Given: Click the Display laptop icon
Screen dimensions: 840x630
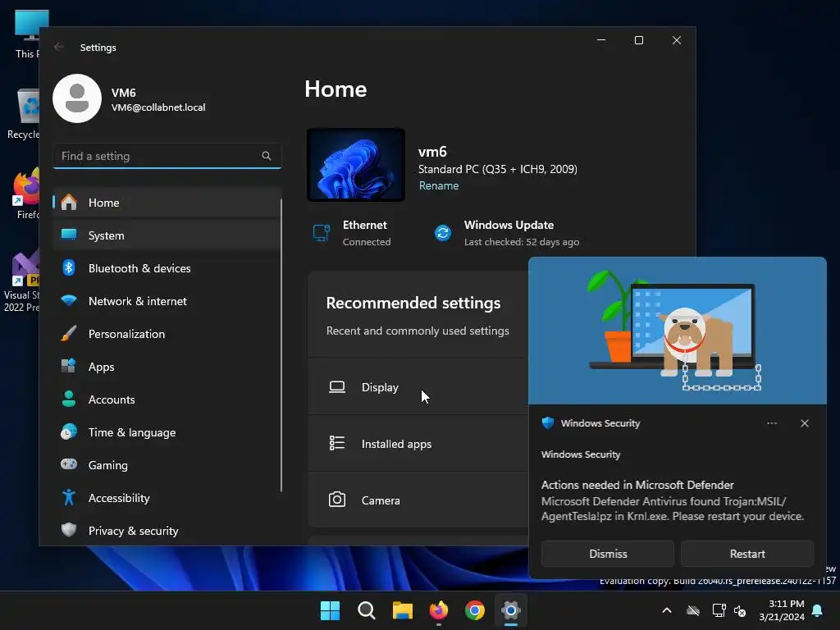Looking at the screenshot, I should [337, 387].
